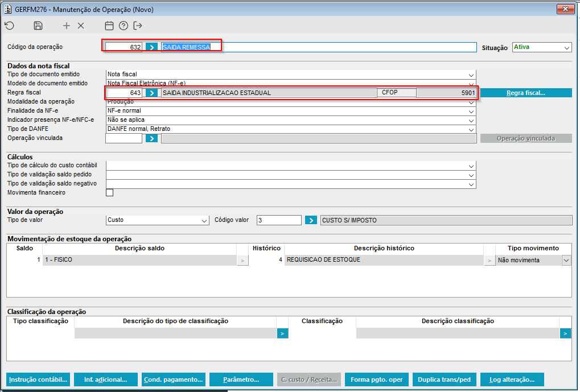Image resolution: width=580 pixels, height=392 pixels.
Task: Select the 1 - FISICO saldo cell
Action: (x=140, y=260)
